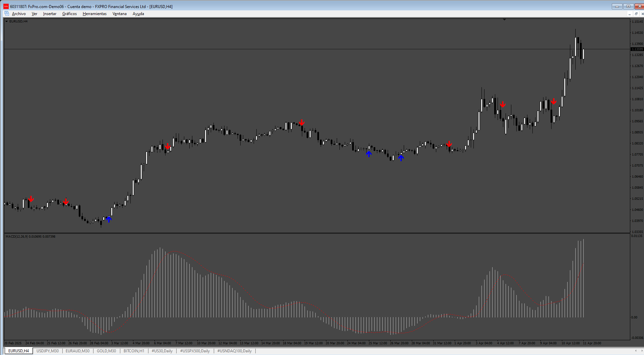Image resolution: width=644 pixels, height=355 pixels.
Task: Click the 1.07075 price axis value
Action: 637,166
